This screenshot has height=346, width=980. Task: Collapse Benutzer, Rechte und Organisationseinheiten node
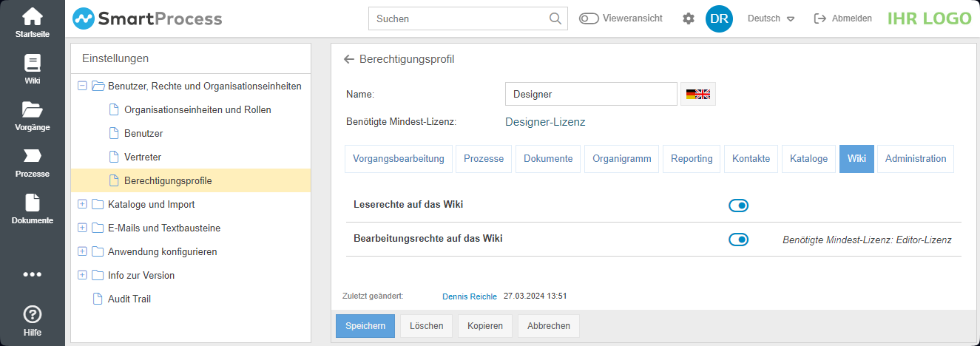tap(82, 86)
